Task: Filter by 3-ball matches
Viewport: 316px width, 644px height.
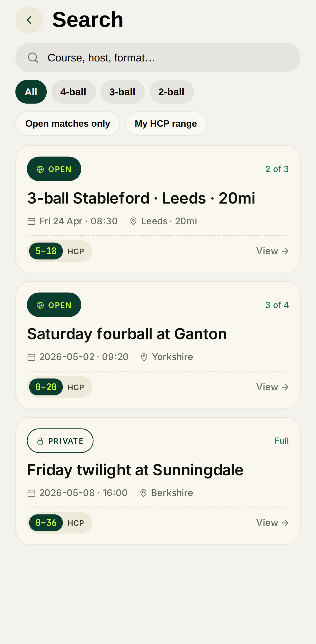Action: click(x=122, y=92)
